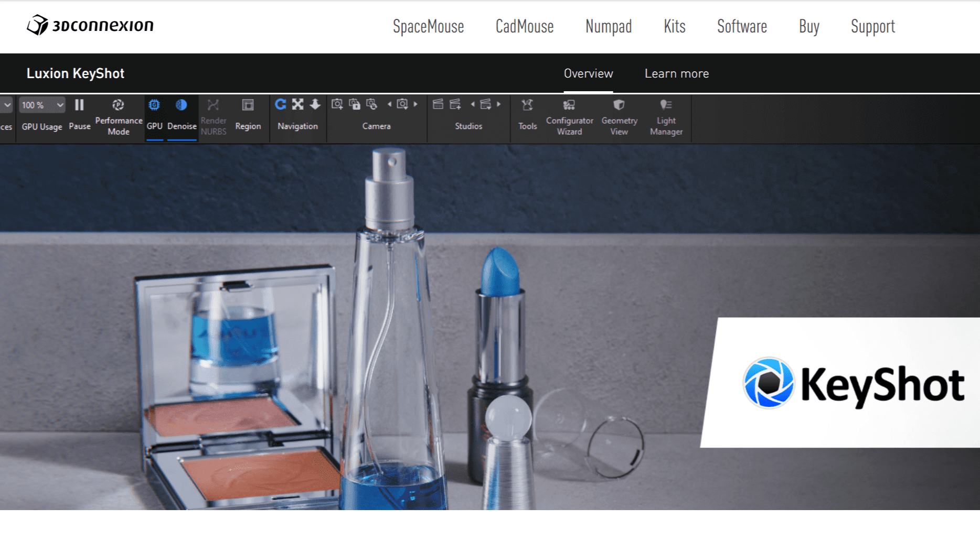This screenshot has width=980, height=551.
Task: Select the Pan navigation arrows icon
Action: tap(297, 104)
